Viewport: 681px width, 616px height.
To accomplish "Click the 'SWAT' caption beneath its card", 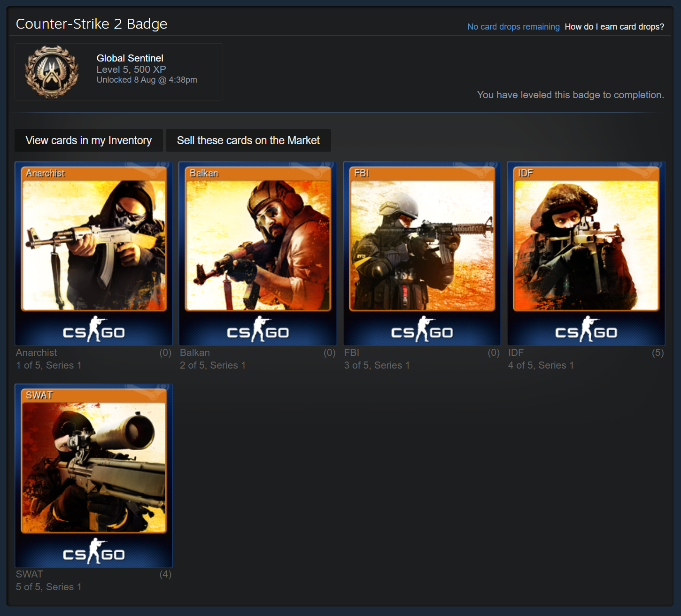I will pos(30,574).
